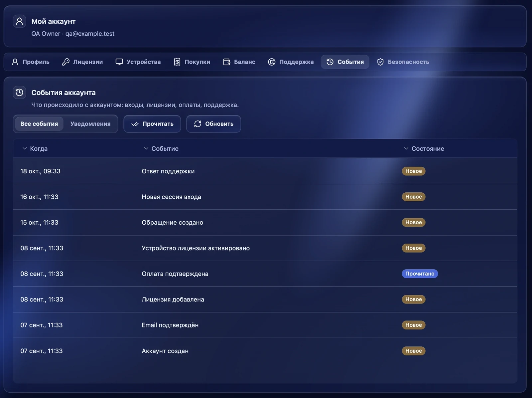Viewport: 532px width, 398px height.
Task: Click the qa@example.test account email
Action: click(x=90, y=34)
